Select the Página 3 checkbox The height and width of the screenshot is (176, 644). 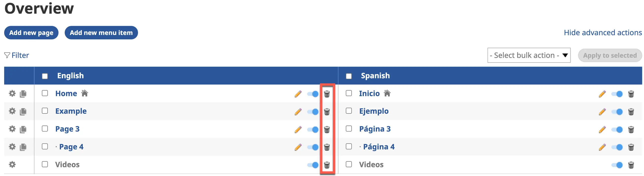(x=349, y=129)
